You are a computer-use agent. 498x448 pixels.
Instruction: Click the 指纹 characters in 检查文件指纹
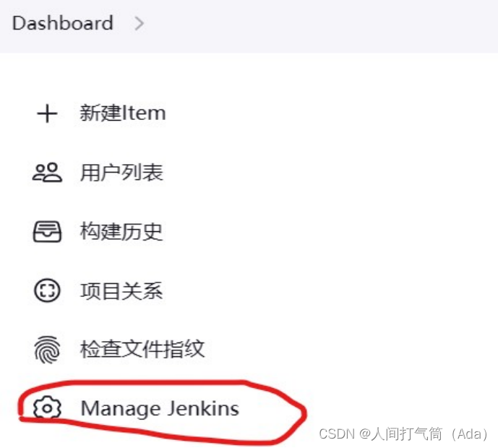coord(184,349)
